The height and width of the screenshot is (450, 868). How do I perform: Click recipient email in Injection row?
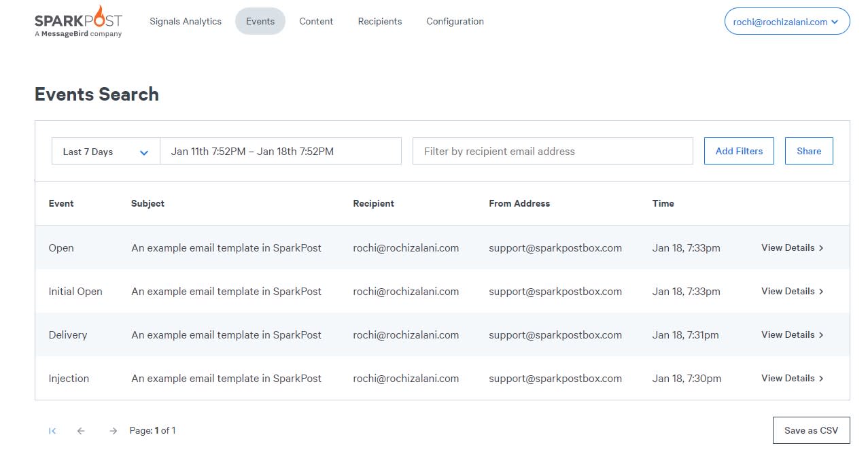coord(406,379)
